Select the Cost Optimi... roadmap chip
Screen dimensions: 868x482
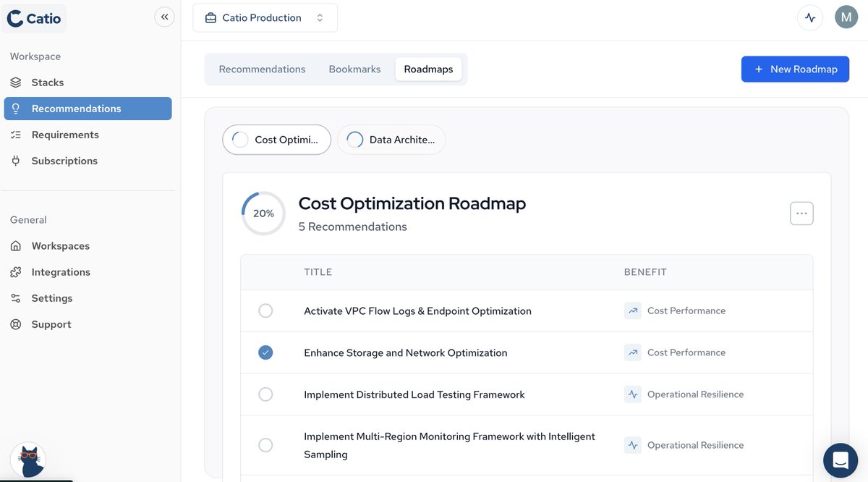tap(276, 140)
